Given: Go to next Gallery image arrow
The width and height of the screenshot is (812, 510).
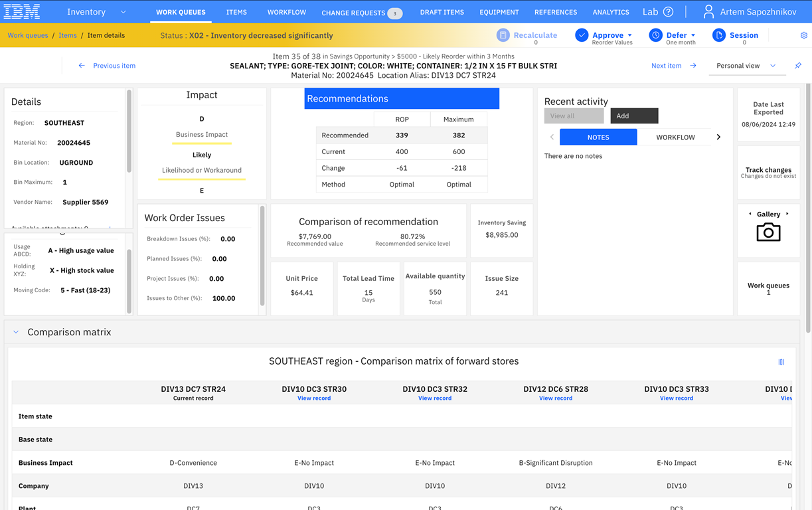Looking at the screenshot, I should [x=787, y=214].
